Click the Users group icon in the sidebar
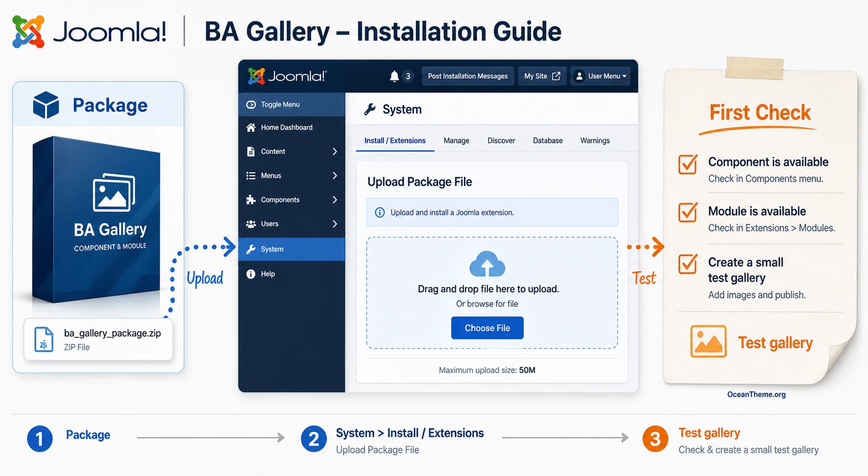The width and height of the screenshot is (868, 476). tap(251, 224)
